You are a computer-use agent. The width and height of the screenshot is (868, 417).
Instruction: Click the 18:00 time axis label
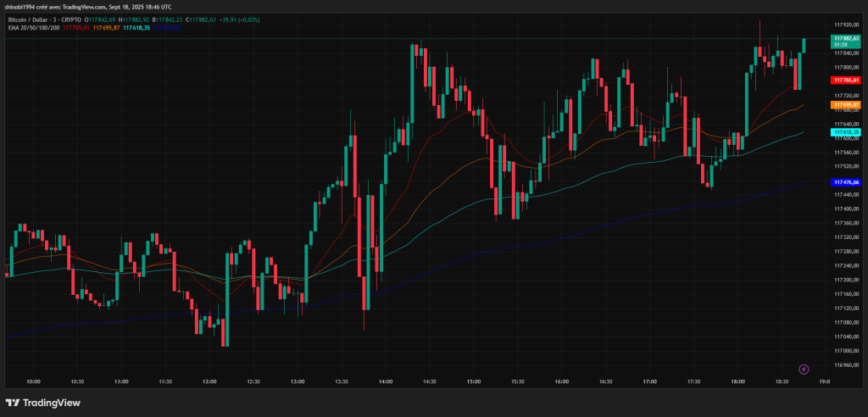(738, 382)
